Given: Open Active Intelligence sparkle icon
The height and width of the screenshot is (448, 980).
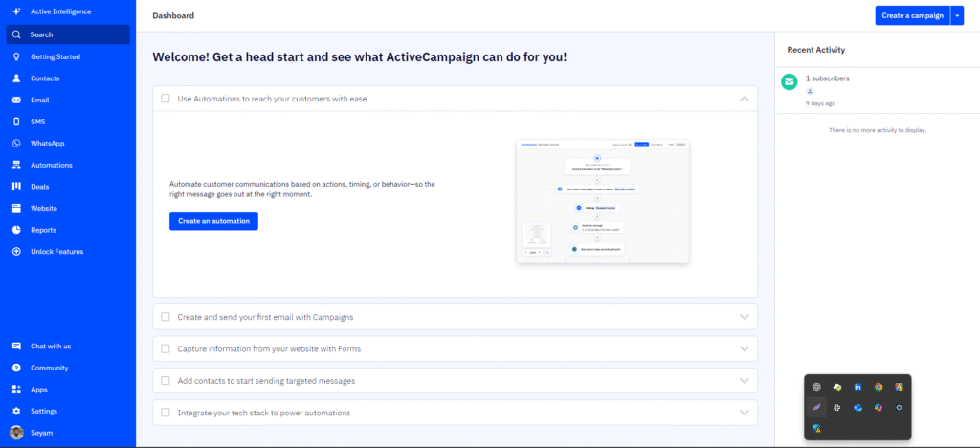Looking at the screenshot, I should (17, 11).
